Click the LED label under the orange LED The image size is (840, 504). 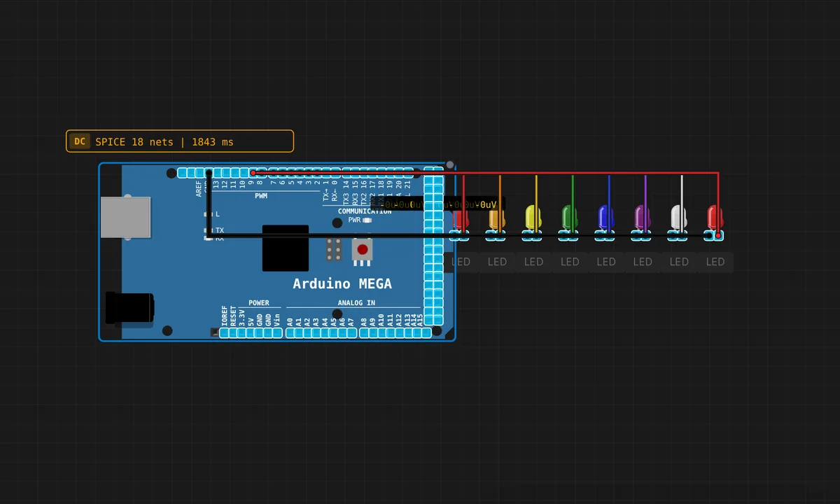(x=497, y=262)
